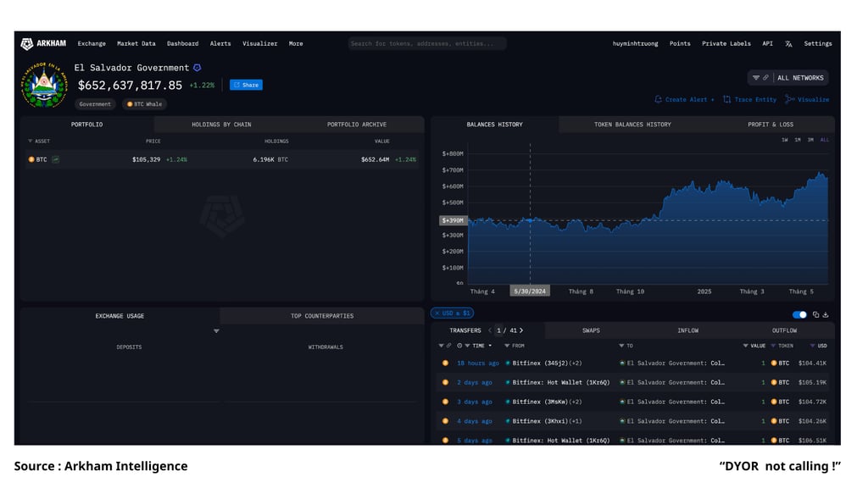Click the link icon in networks selector

coord(765,78)
